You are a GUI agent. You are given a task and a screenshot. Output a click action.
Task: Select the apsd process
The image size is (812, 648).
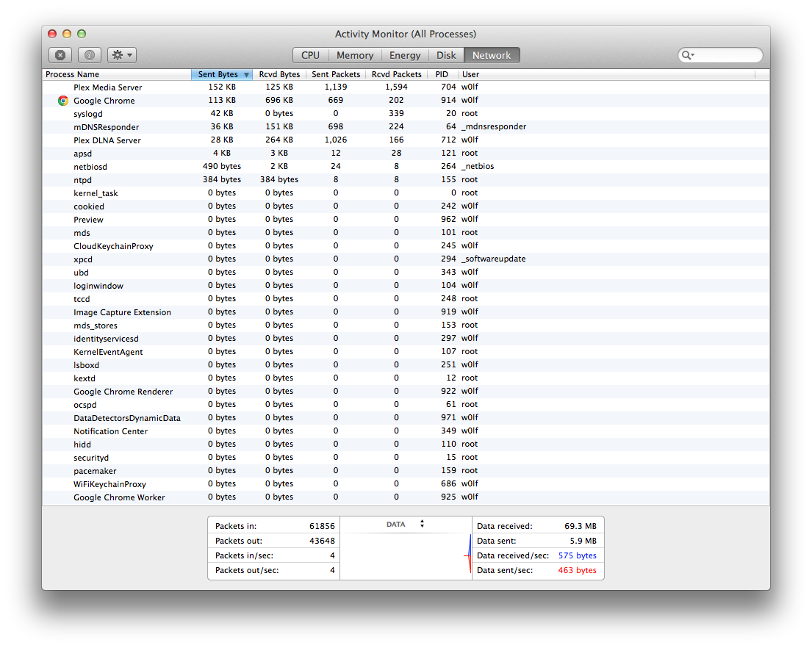point(406,154)
